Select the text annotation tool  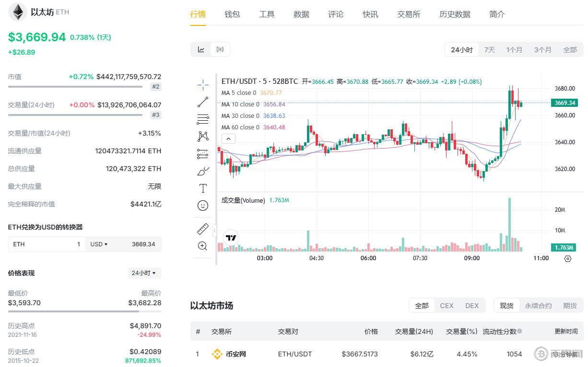tap(203, 188)
